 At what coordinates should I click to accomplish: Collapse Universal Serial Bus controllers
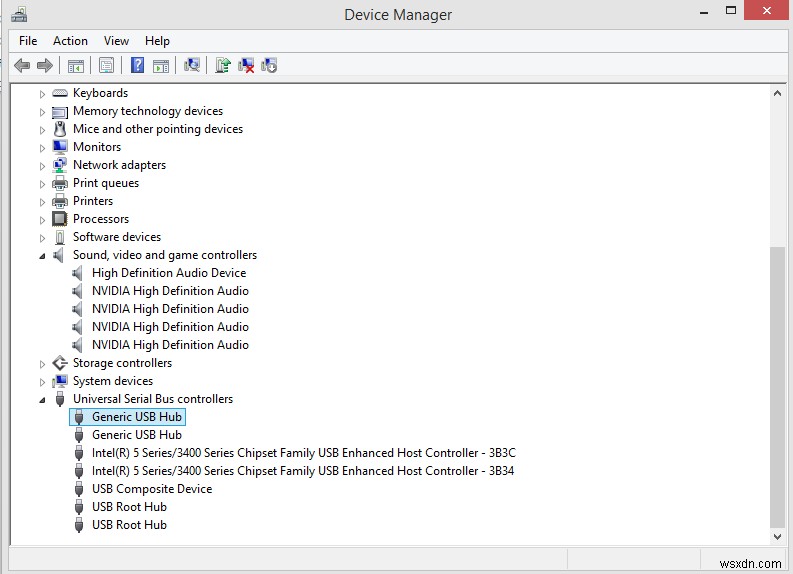click(x=42, y=401)
